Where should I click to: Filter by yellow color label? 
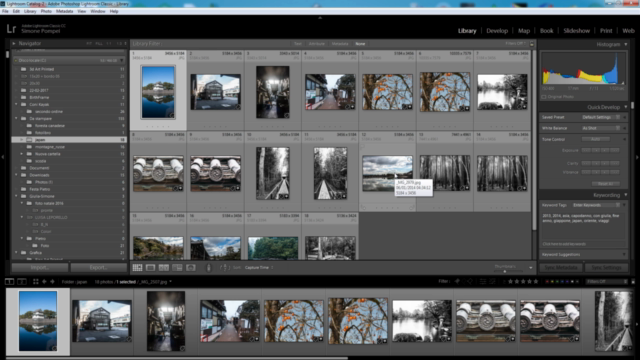(x=552, y=282)
